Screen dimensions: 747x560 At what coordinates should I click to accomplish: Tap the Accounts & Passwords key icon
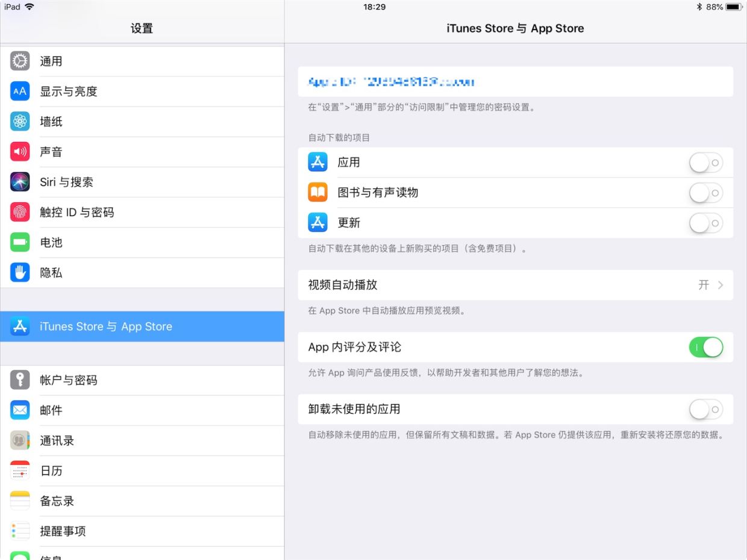point(20,380)
